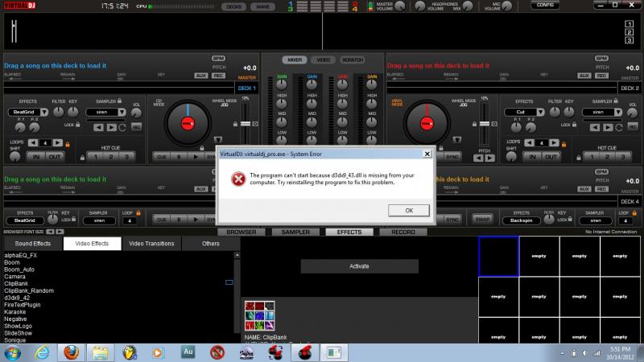Select waveform zoom level 3
Image resolution: width=644 pixels, height=362 pixels.
(629, 40)
